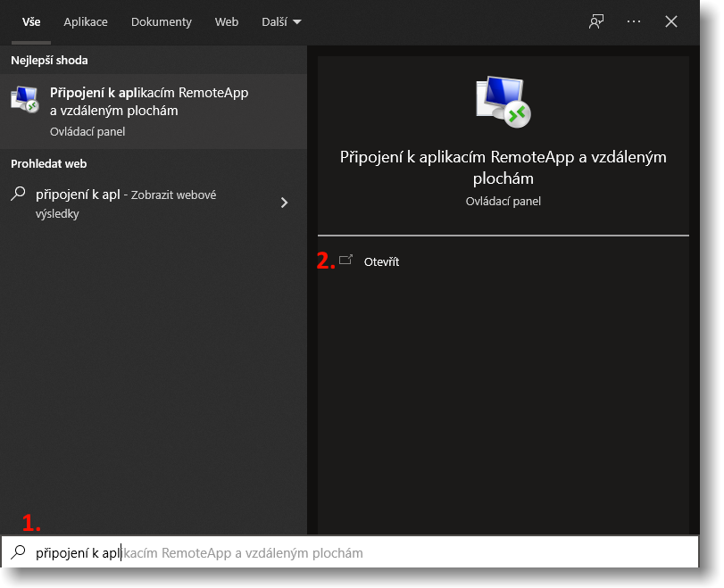
Task: Click the magnifier icon beside web suggestion
Action: coord(18,194)
